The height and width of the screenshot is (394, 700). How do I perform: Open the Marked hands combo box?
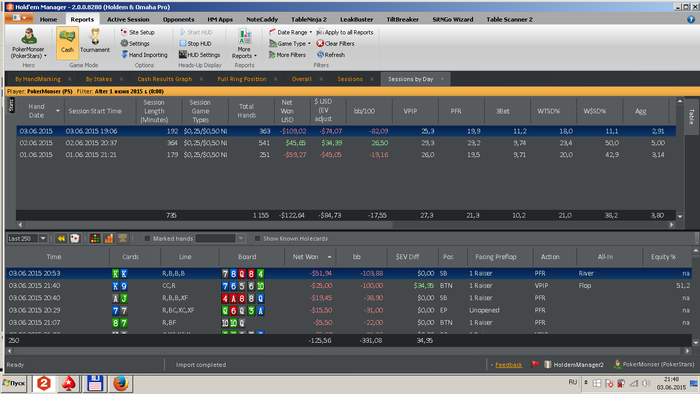(x=220, y=238)
